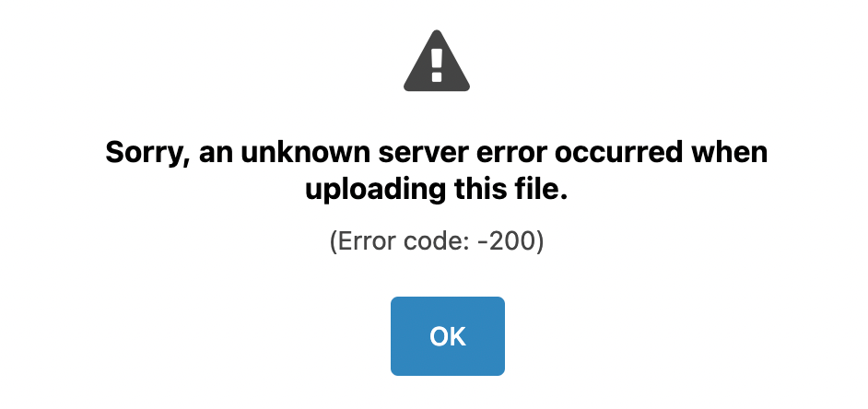
Task: Dismiss the error with the OK button
Action: (x=447, y=336)
